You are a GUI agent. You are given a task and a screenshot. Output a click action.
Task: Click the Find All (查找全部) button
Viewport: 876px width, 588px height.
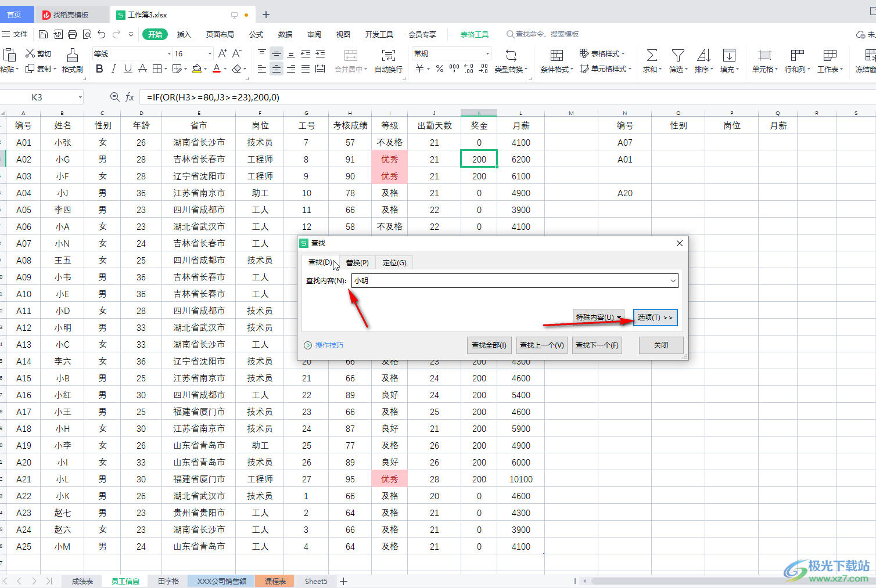pyautogui.click(x=489, y=345)
